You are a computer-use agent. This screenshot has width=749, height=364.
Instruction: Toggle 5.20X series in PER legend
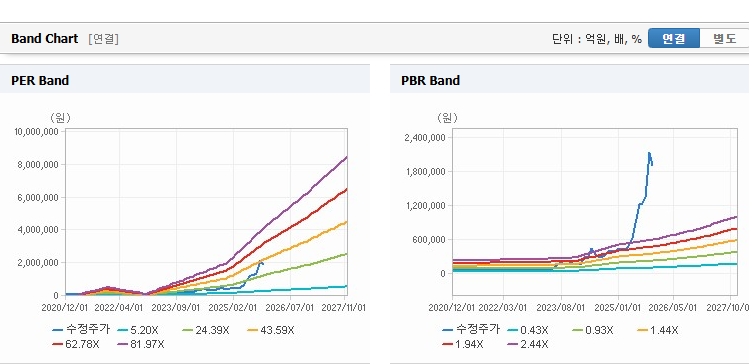pos(138,330)
